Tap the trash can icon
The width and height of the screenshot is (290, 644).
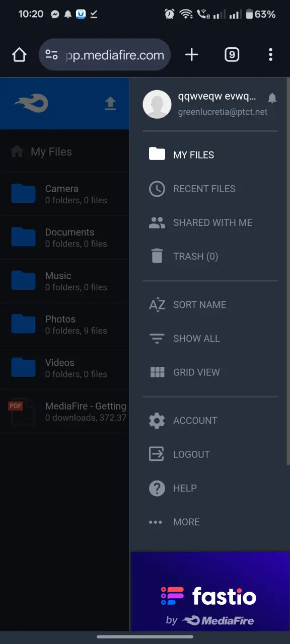coord(157,256)
